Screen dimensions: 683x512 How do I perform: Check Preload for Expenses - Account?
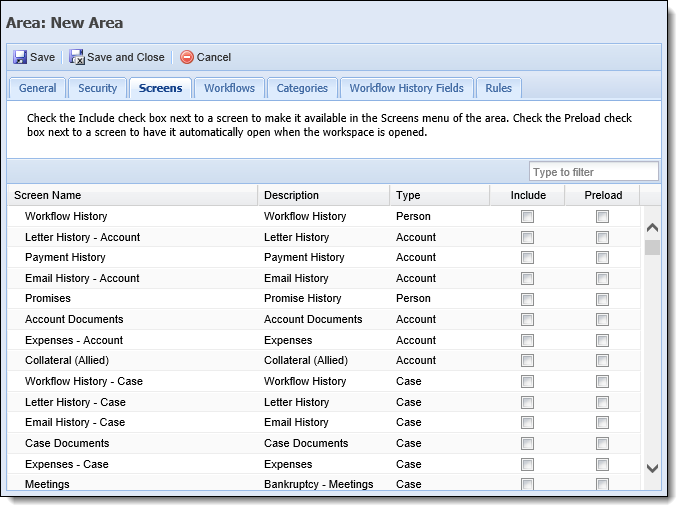click(602, 340)
